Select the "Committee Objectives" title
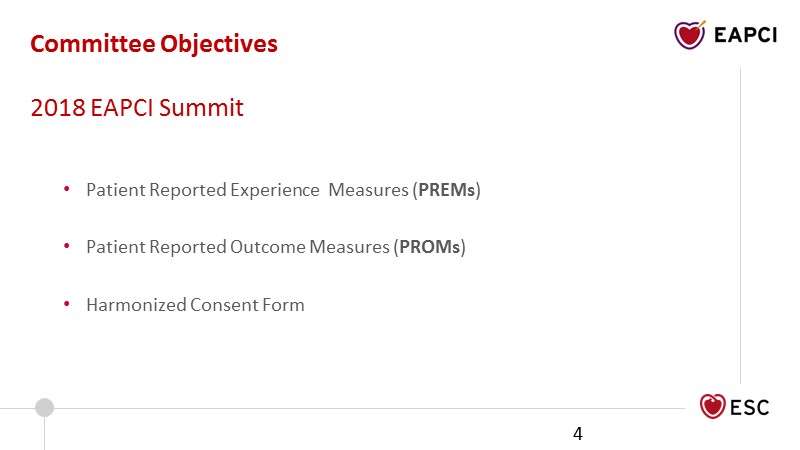This screenshot has width=800, height=450. pos(154,44)
